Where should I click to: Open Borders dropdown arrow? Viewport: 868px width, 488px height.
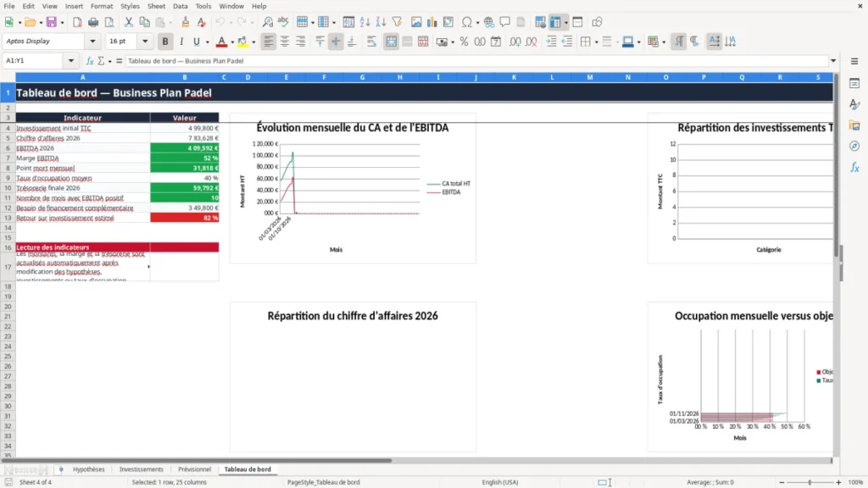[x=597, y=42]
